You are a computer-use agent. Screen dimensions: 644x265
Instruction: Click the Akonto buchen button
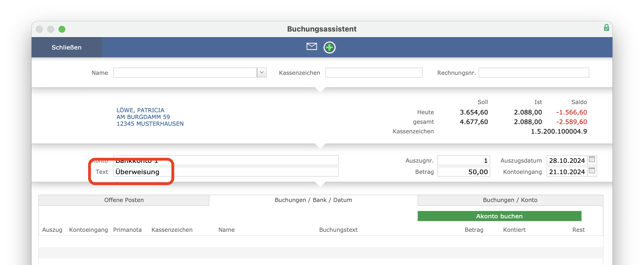click(x=499, y=216)
